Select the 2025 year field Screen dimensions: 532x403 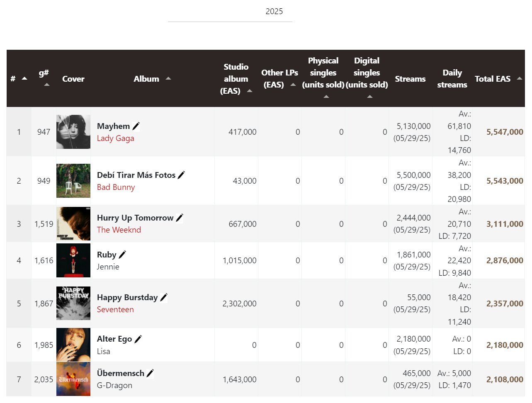(230, 12)
